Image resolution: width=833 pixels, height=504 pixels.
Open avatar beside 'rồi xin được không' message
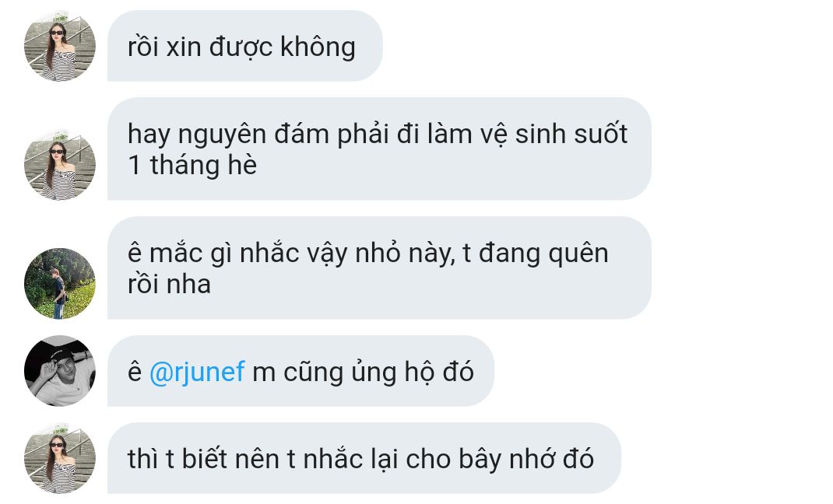point(60,46)
